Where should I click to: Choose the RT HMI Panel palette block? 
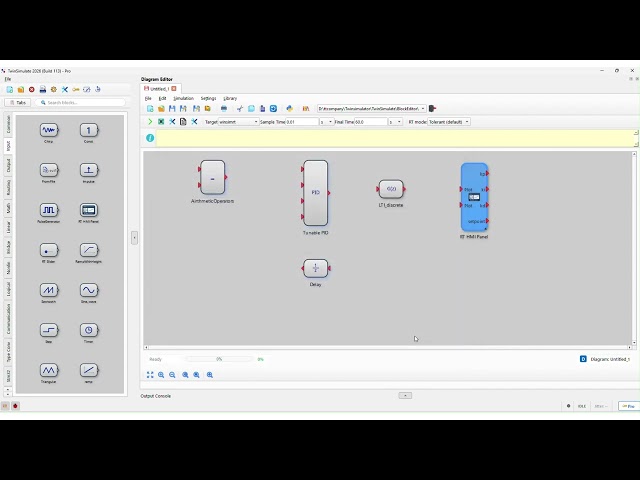[89, 210]
